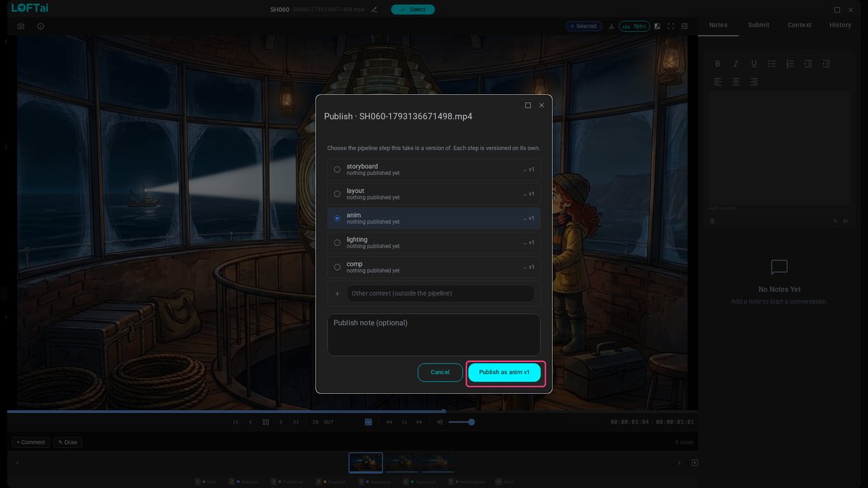Toggle underline formatting in notes editor

[x=753, y=64]
